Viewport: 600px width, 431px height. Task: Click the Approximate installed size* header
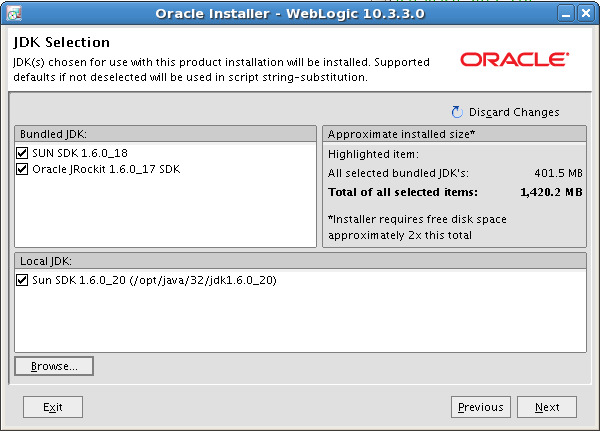[x=455, y=134]
